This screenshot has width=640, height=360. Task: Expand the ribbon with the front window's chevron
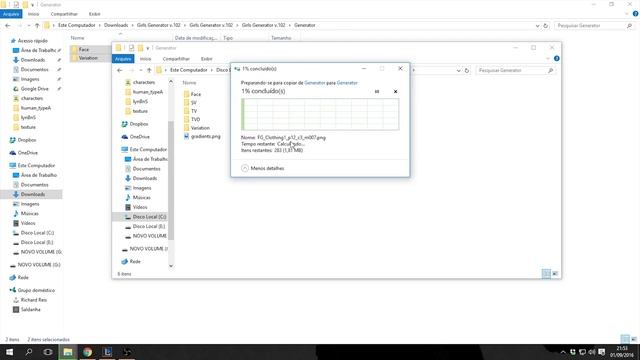pos(548,59)
